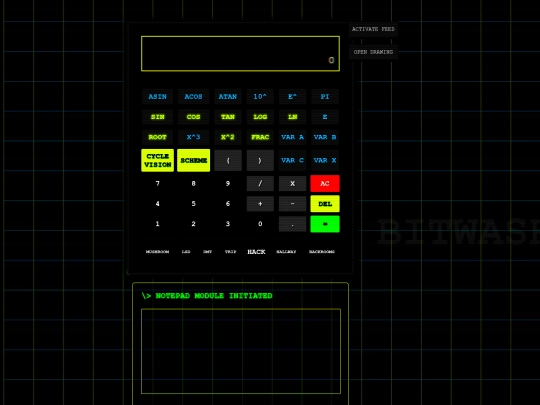
Task: Click the ACTIVATE FEED button
Action: (373, 29)
